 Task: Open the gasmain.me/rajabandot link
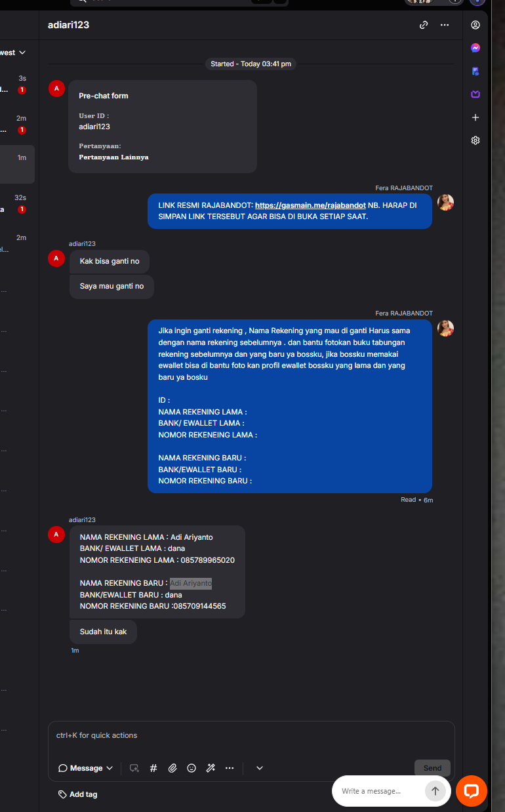[310, 205]
